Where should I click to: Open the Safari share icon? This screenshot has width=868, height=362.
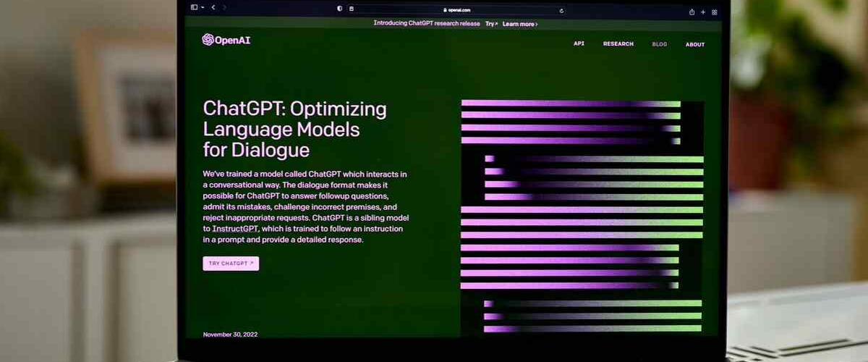click(x=692, y=12)
